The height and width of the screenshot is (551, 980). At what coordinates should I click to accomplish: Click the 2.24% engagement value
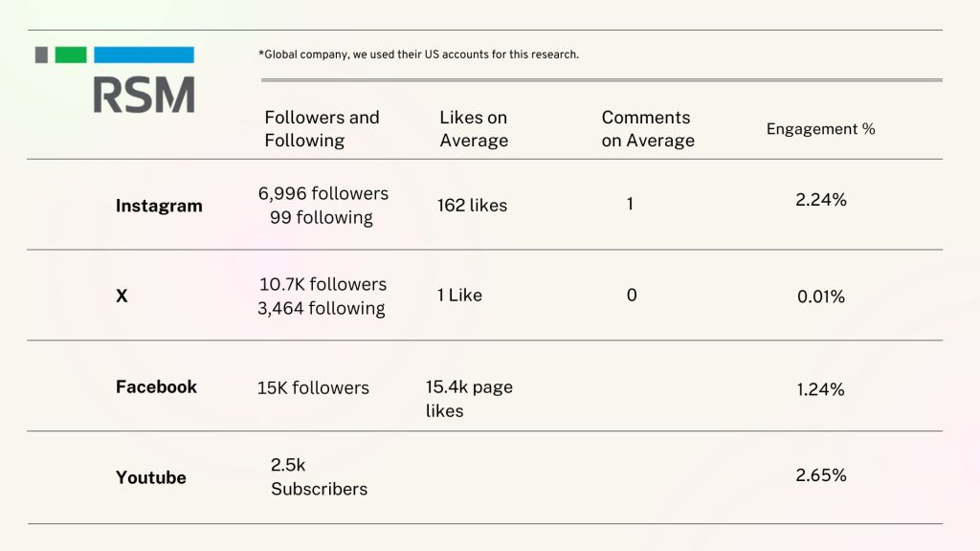(820, 200)
